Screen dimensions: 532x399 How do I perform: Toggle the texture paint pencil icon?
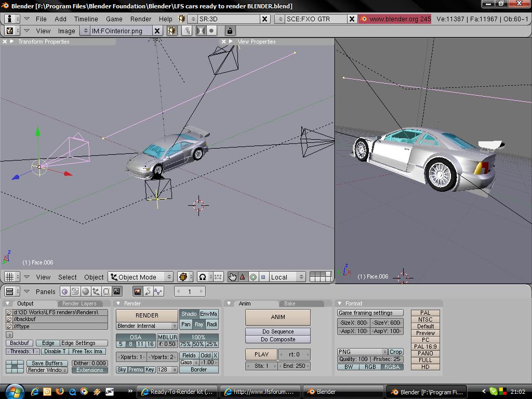tap(187, 31)
